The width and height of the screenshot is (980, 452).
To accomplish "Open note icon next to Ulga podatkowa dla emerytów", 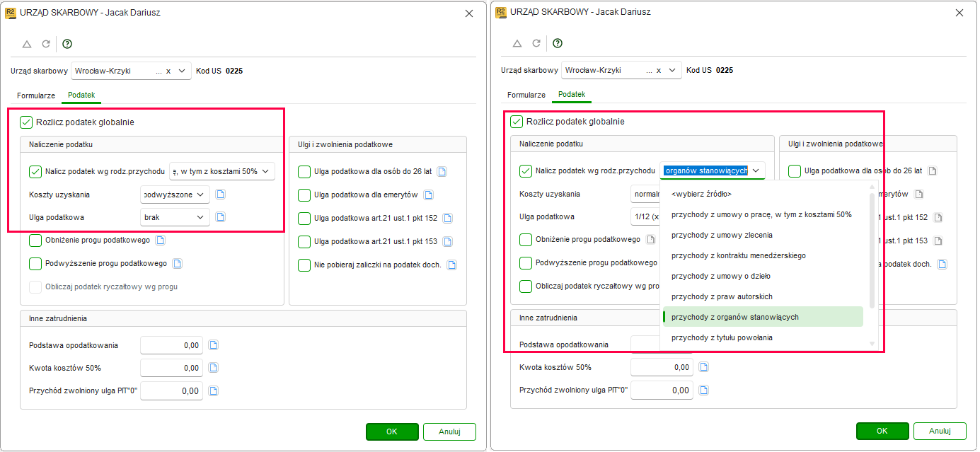I will 428,195.
